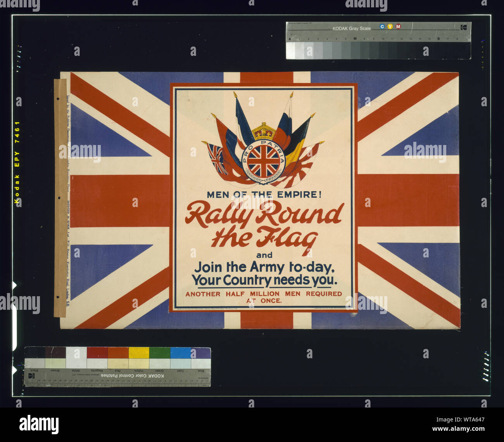Click Your Country needs you text
Image resolution: width=504 pixels, height=442 pixels.
264,280
